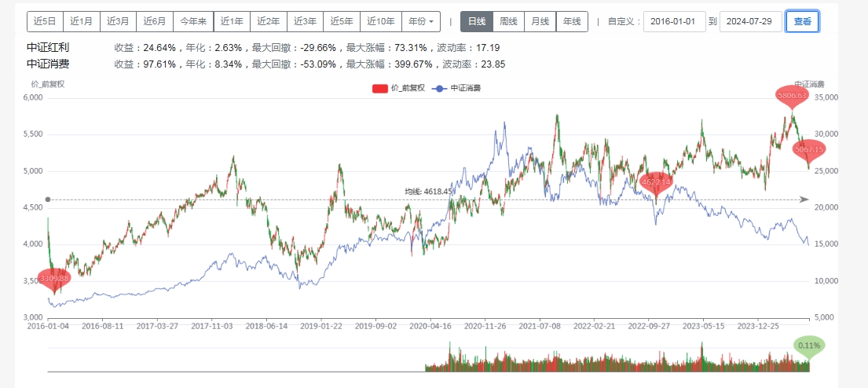Select the 近1年 range tab
868x388 pixels.
click(x=233, y=22)
